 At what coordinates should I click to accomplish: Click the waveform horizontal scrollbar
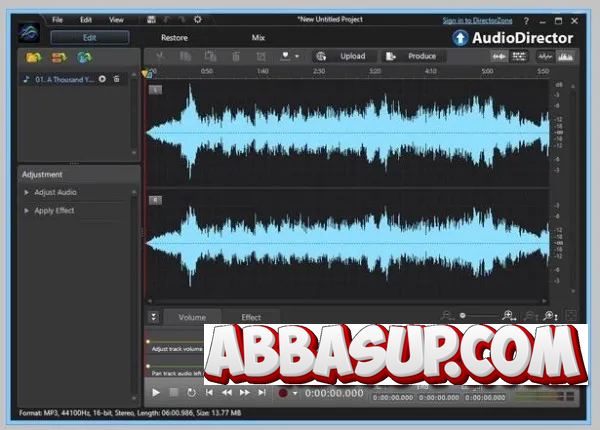(x=347, y=301)
